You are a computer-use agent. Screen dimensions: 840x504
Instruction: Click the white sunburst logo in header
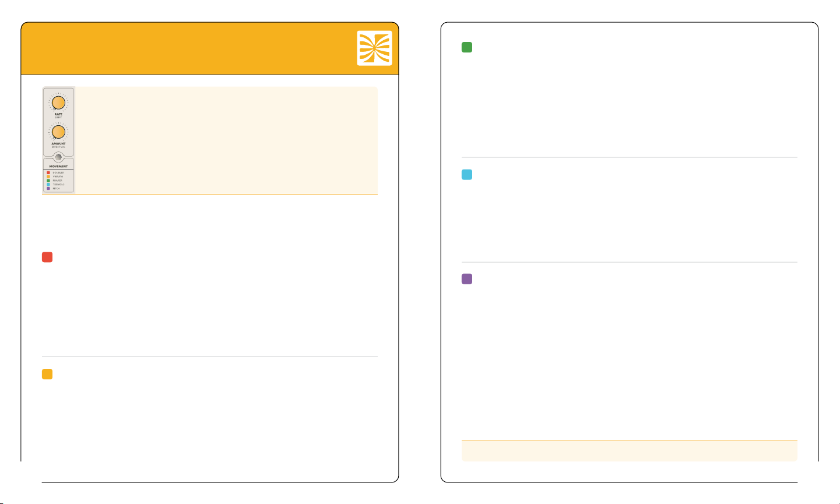(x=375, y=48)
